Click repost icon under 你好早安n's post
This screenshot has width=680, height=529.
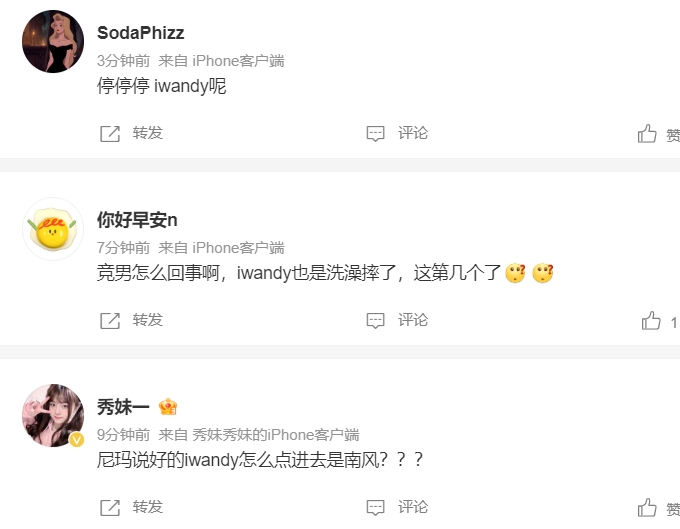click(110, 320)
